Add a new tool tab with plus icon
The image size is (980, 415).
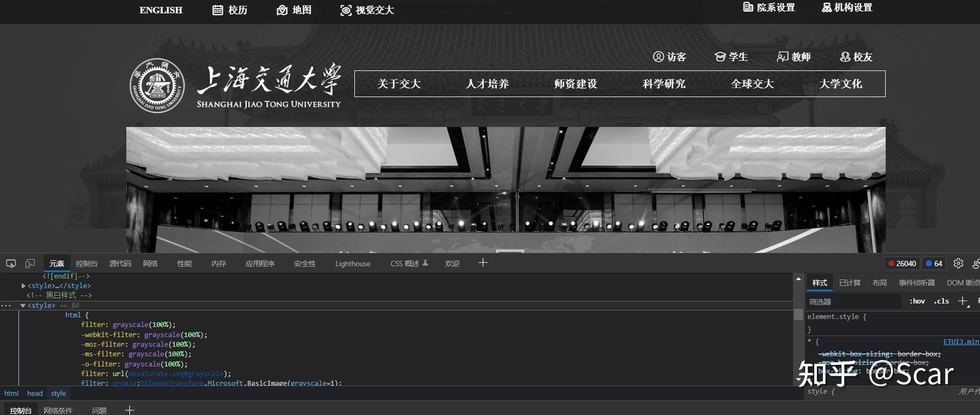(483, 262)
